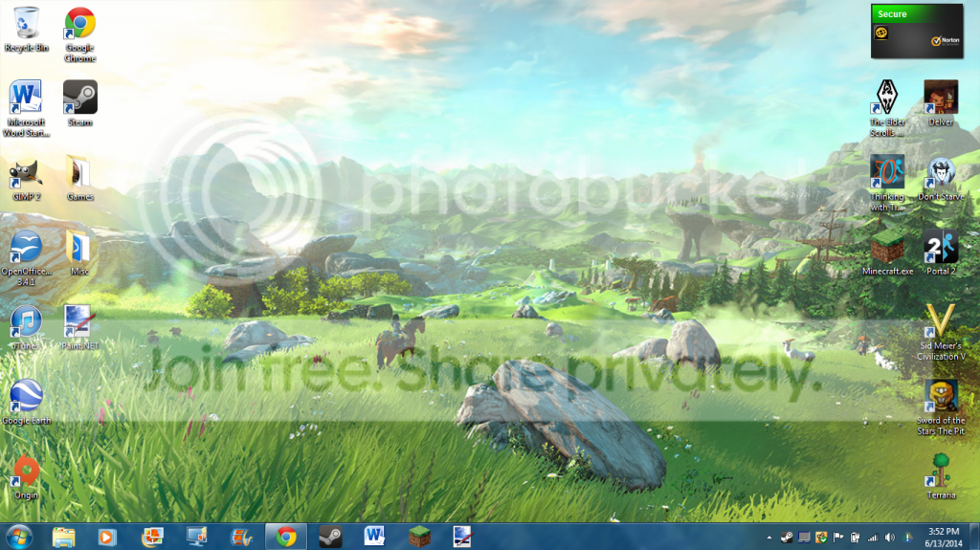
Task: Open the volume speaker tray icon
Action: (x=890, y=538)
